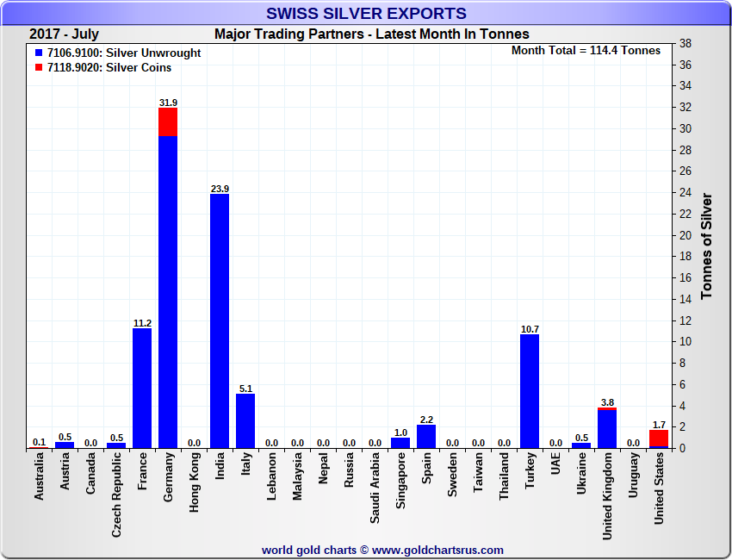This screenshot has height=560, width=732.
Task: Click the Germany bar's red Silver Coins segment
Action: pos(168,121)
